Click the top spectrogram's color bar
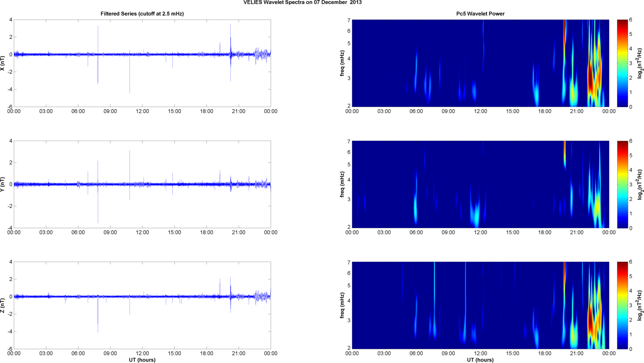Screen dimensions: 644x363 (622, 63)
